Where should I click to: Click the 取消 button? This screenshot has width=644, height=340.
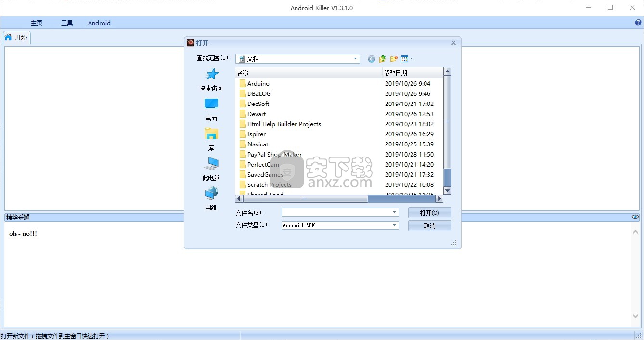click(x=429, y=226)
